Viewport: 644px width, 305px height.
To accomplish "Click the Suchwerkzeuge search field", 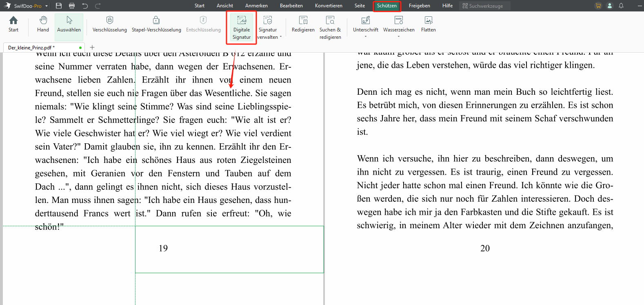I will tap(485, 6).
